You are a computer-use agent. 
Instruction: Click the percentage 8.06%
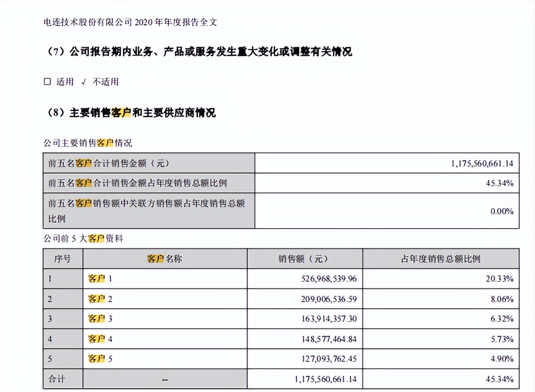502,299
